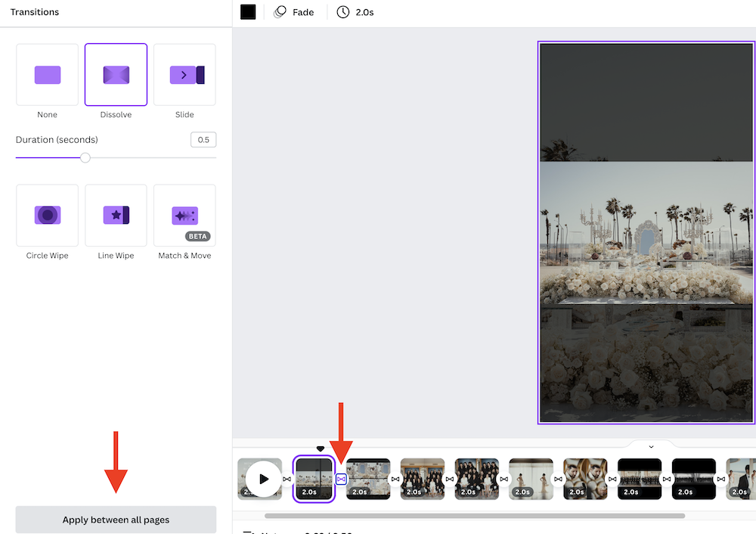
Task: Open the black color swatch in the toolbar
Action: [x=247, y=11]
